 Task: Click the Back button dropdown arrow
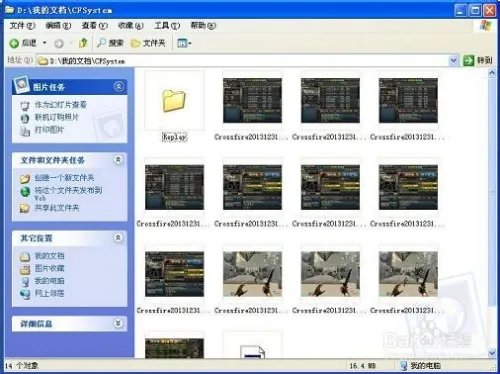[x=44, y=43]
